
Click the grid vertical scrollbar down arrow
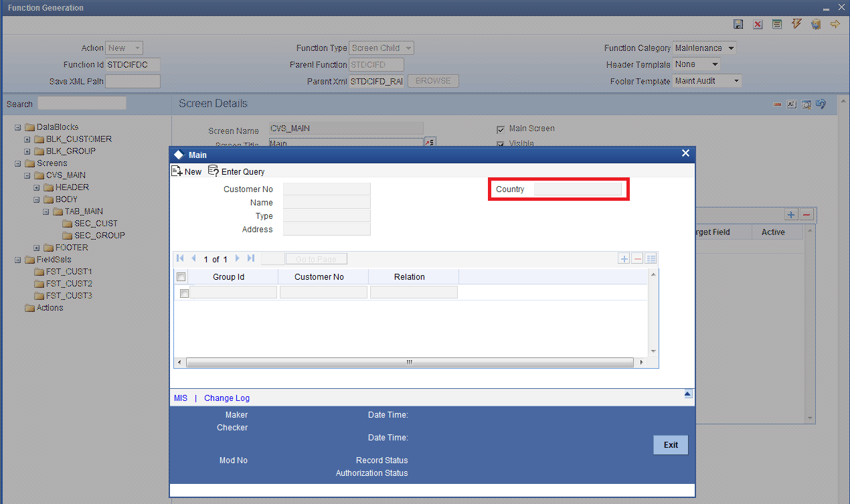tap(653, 351)
